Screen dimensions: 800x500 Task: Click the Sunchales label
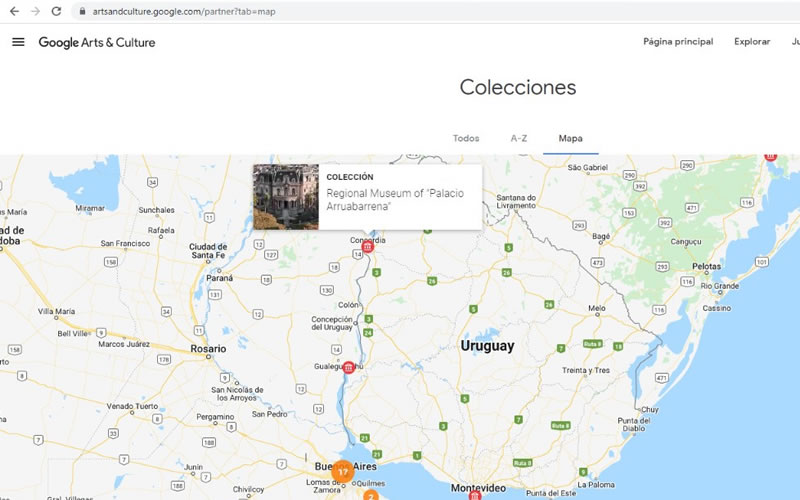[x=156, y=210]
